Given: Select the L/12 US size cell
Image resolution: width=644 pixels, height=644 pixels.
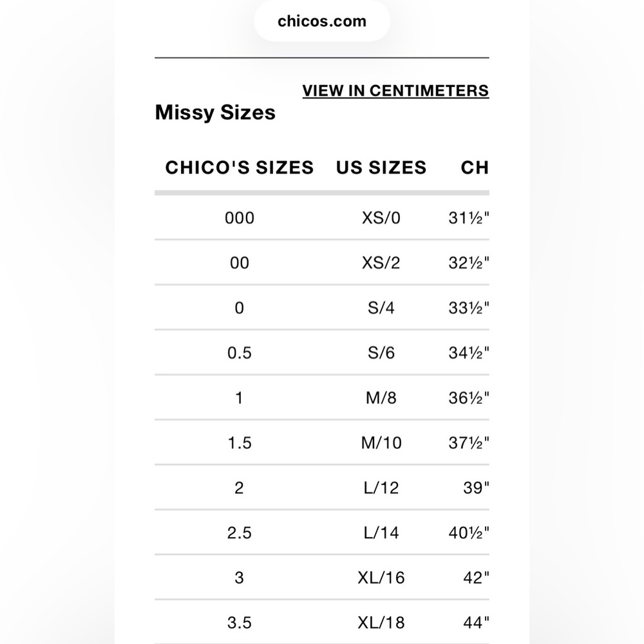Looking at the screenshot, I should click(381, 488).
